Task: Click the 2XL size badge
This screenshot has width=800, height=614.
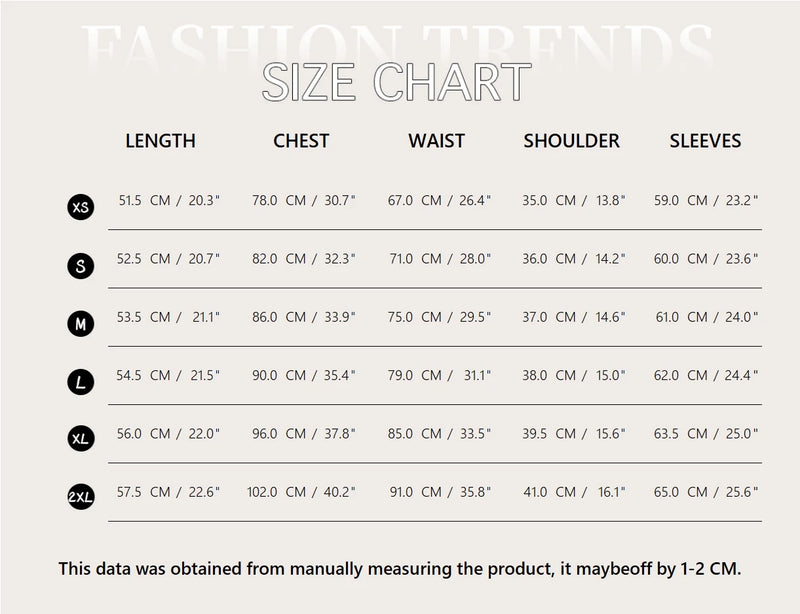Action: [81, 497]
